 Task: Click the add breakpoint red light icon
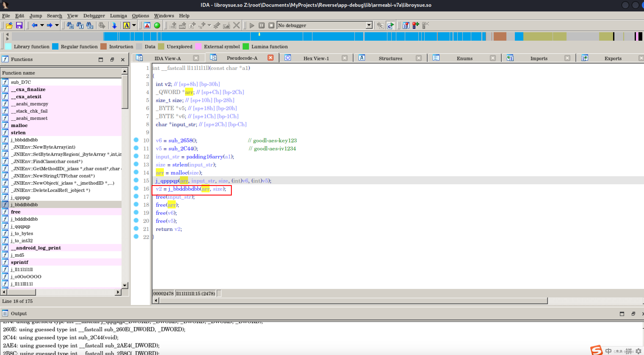pos(416,25)
